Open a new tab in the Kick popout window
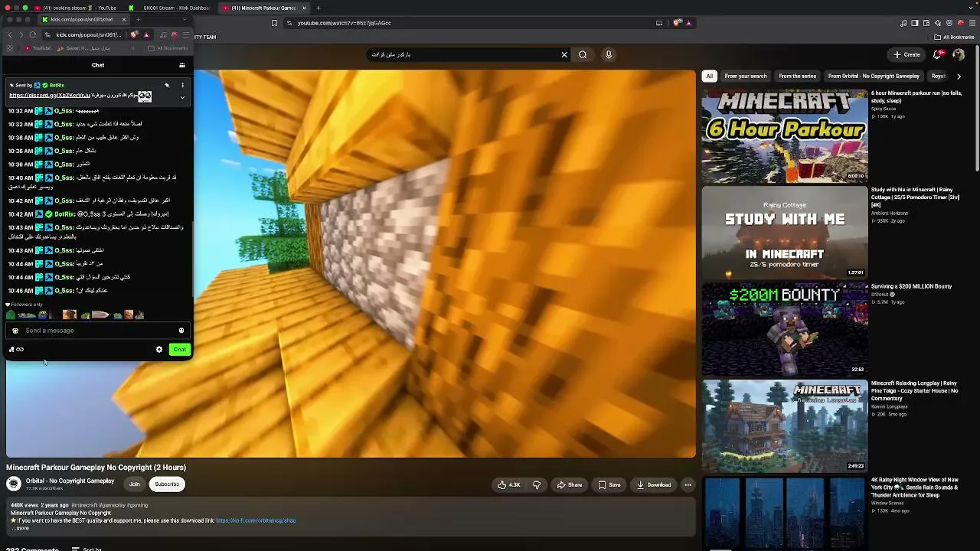 pos(139,19)
